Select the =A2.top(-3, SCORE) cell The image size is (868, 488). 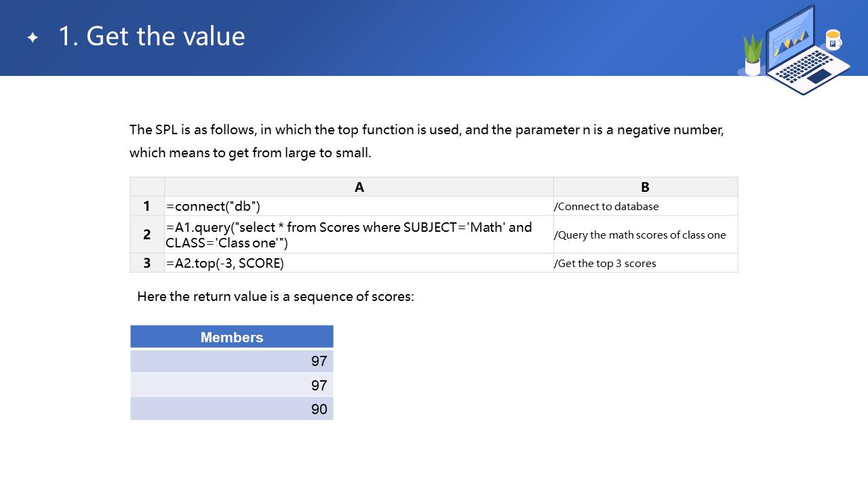pyautogui.click(x=359, y=263)
